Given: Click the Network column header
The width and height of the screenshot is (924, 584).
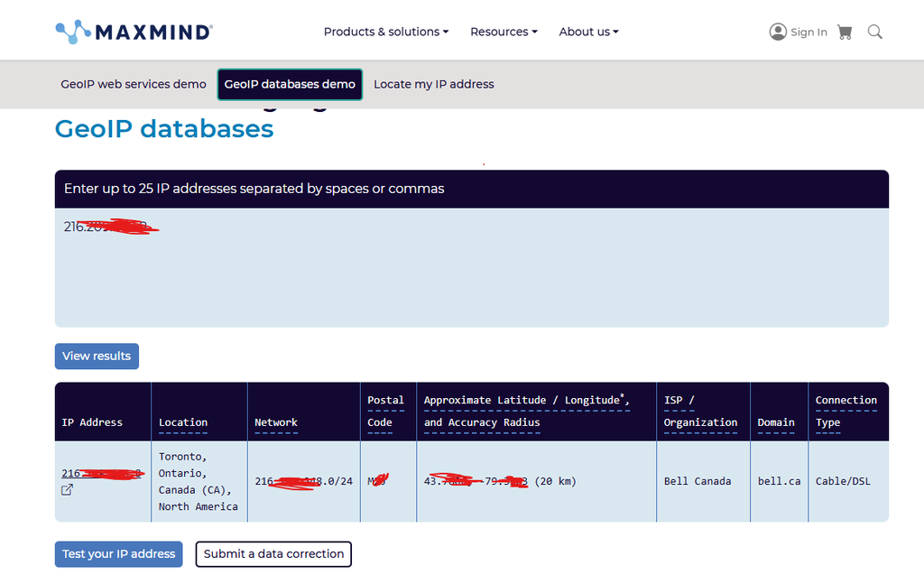Looking at the screenshot, I should tap(276, 422).
